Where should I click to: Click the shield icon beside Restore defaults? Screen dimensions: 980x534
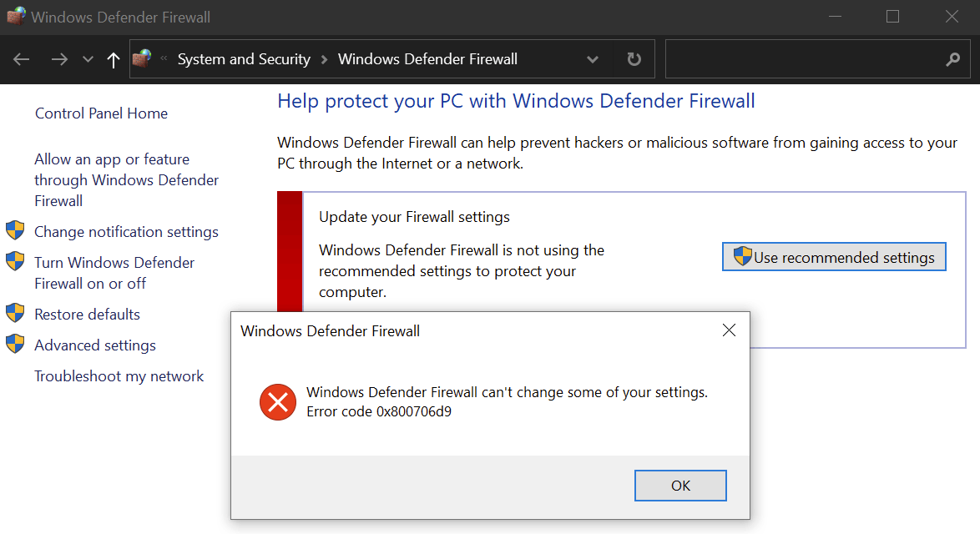[15, 314]
